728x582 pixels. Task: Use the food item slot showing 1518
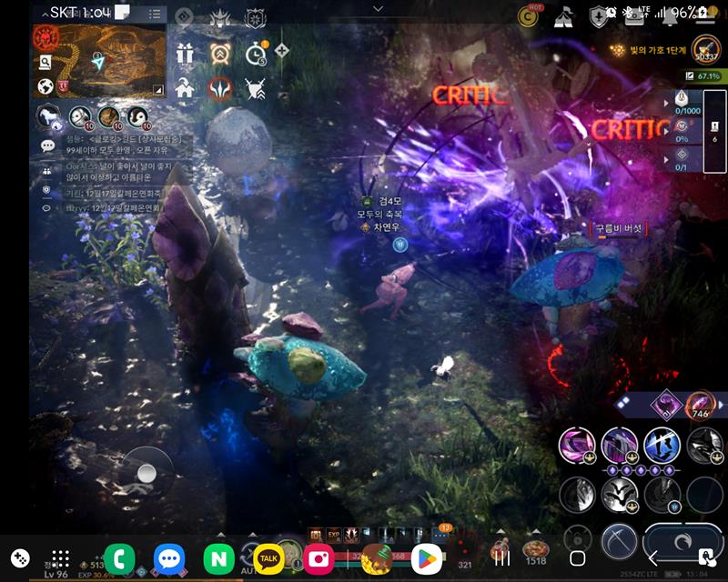(x=535, y=552)
